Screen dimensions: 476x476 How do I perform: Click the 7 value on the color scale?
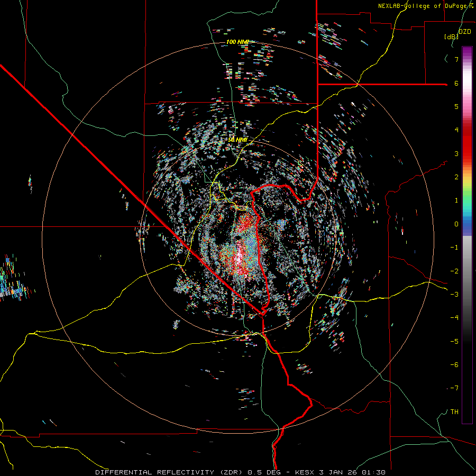(456, 59)
